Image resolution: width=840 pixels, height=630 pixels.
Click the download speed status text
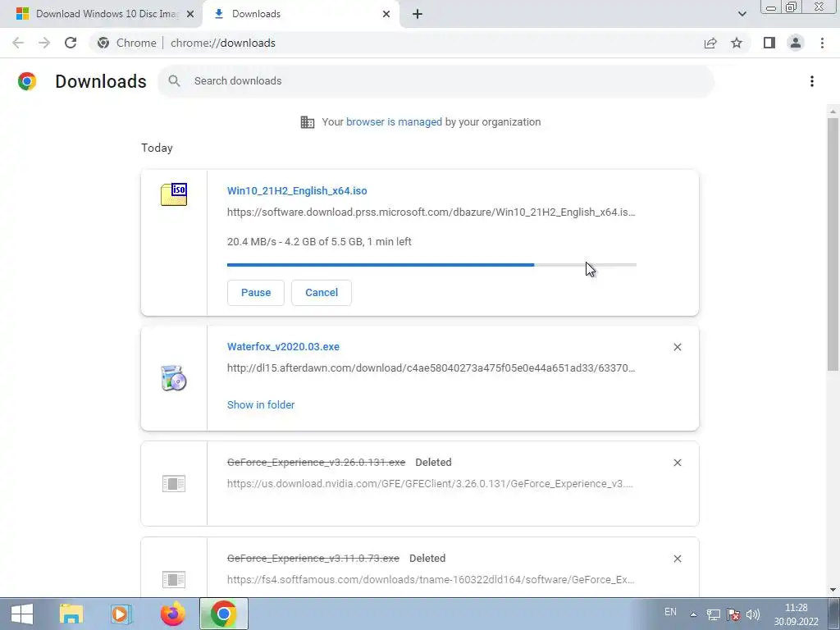(x=319, y=242)
